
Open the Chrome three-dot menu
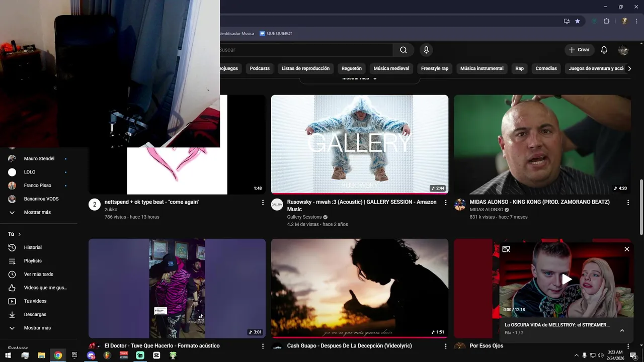pyautogui.click(x=636, y=21)
